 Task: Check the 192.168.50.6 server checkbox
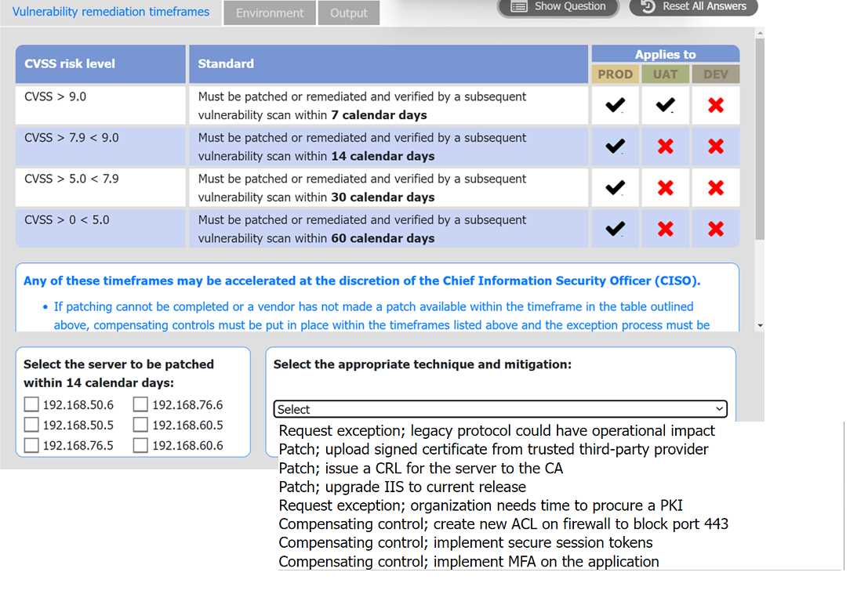point(31,404)
